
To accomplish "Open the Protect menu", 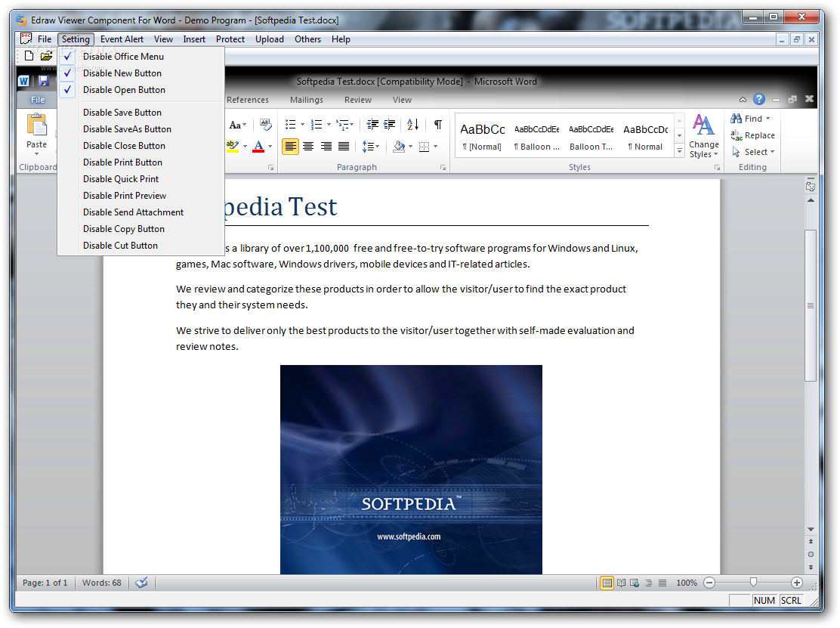I will click(230, 39).
